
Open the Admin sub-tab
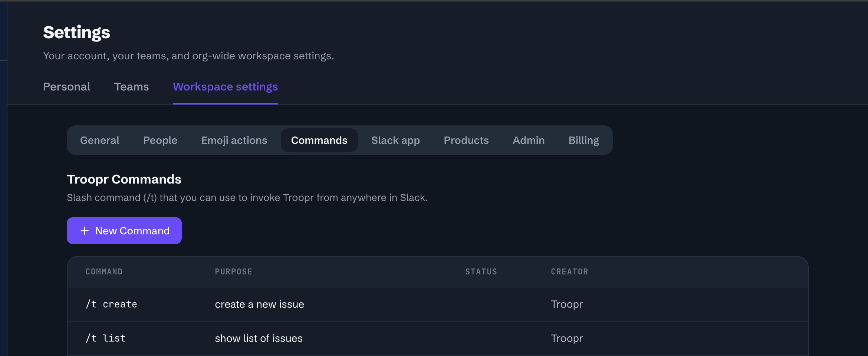[x=529, y=140]
